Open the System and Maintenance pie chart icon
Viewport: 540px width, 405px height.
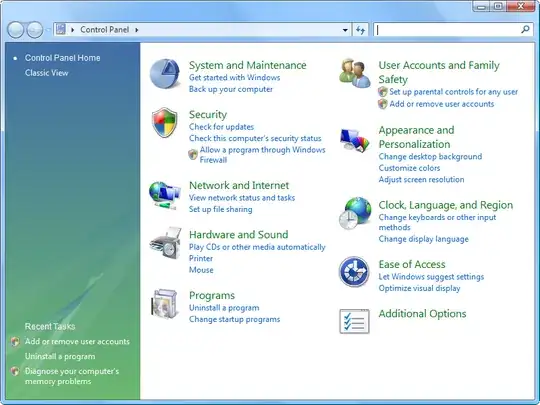coord(165,73)
